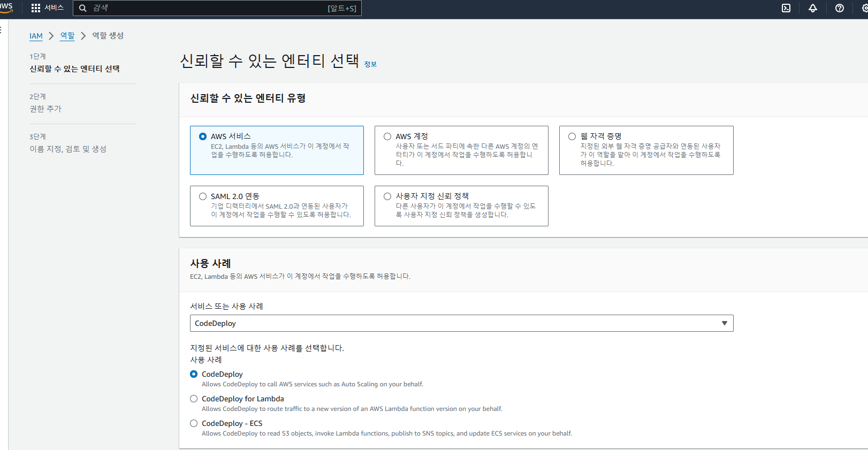The image size is (868, 450).
Task: Click the 사용자 지정 신뢰 정책 description text
Action: (x=466, y=210)
